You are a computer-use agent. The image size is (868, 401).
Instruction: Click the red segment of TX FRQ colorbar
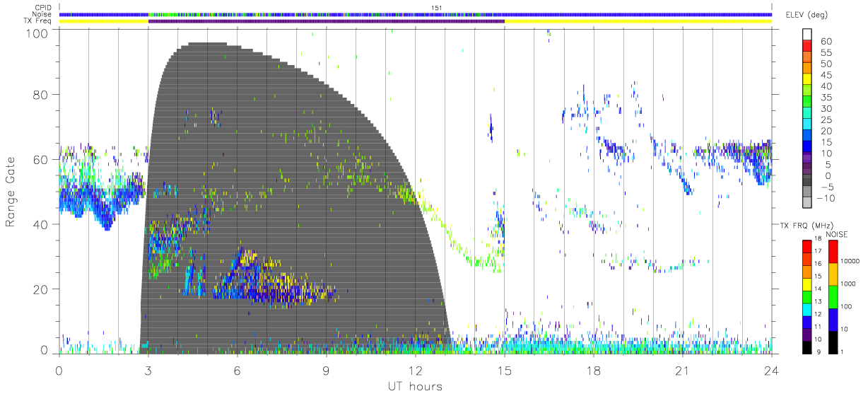point(807,245)
